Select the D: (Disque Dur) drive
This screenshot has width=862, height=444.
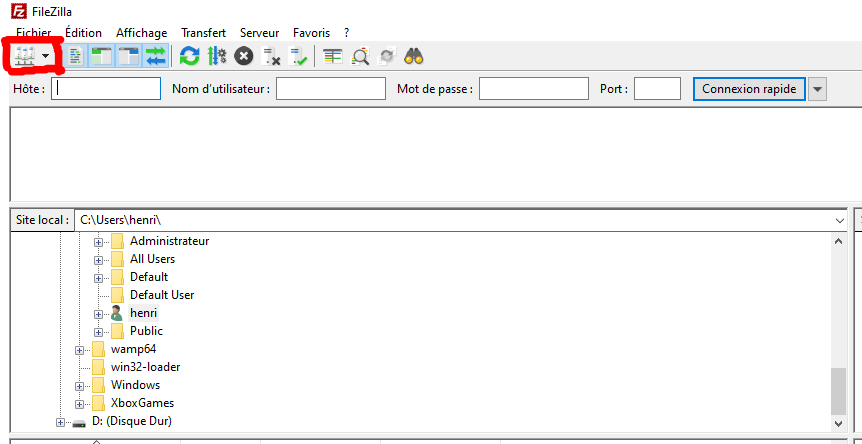point(132,421)
